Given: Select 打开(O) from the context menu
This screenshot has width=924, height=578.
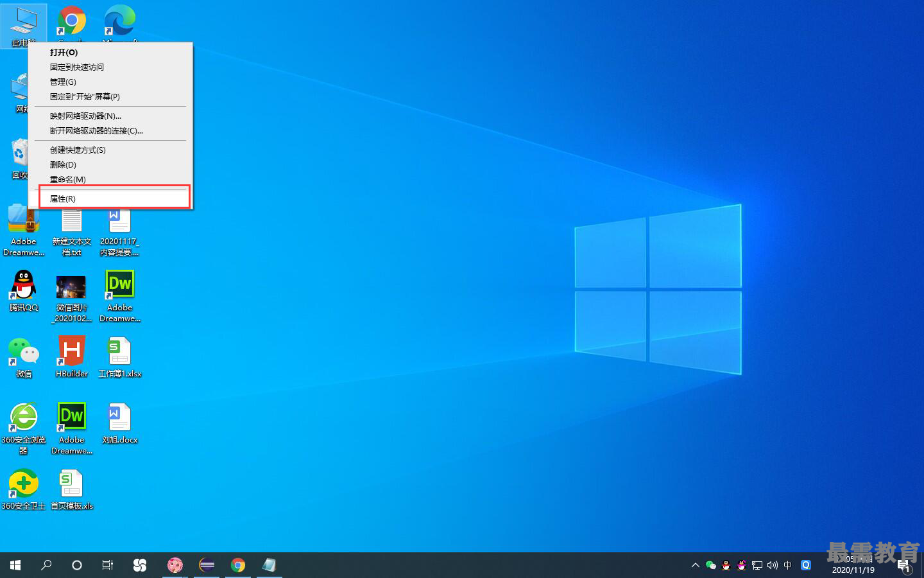Looking at the screenshot, I should [110, 53].
